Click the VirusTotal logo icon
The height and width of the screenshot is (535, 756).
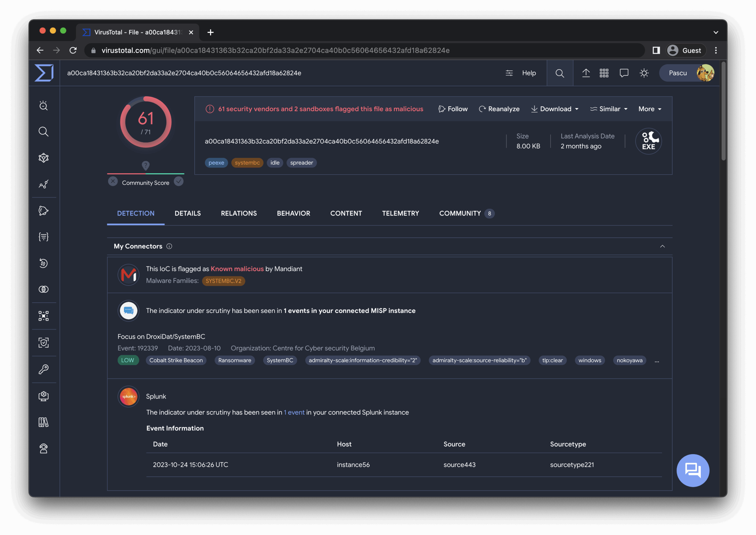point(44,73)
